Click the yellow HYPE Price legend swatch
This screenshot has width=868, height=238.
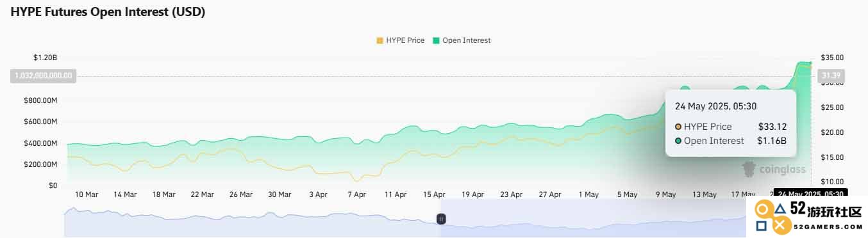(x=380, y=40)
